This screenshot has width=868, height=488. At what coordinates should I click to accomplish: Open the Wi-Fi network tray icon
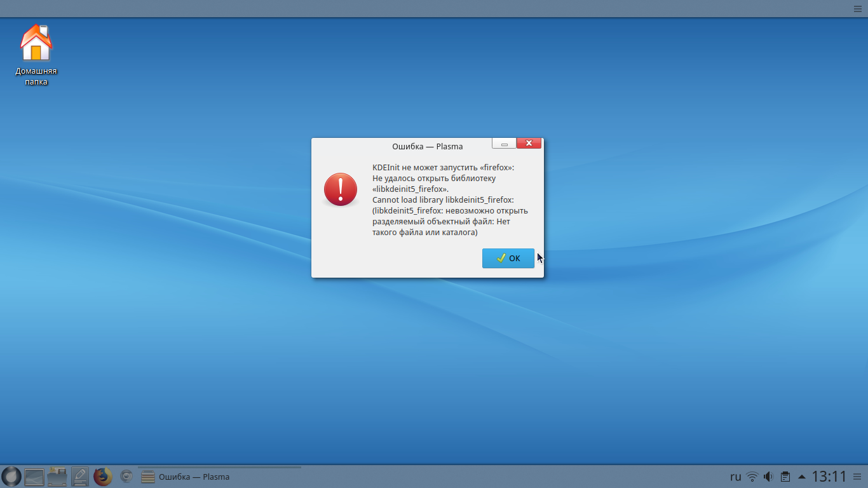(752, 477)
